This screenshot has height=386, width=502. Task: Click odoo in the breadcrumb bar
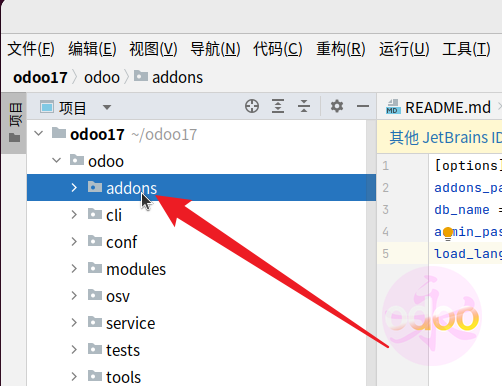click(102, 78)
